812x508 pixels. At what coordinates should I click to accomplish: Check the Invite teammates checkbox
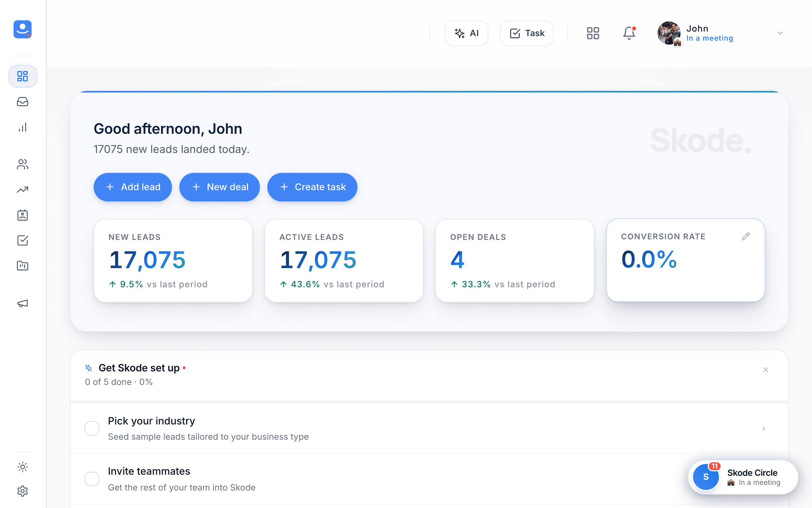coord(92,479)
